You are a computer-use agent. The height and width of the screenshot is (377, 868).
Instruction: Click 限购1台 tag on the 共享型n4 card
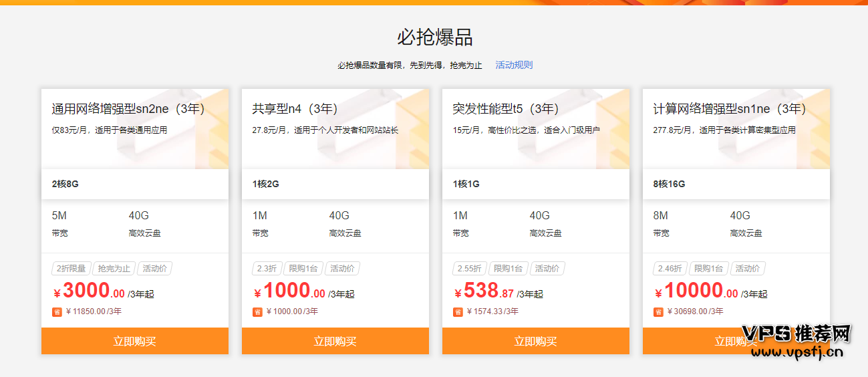point(303,269)
